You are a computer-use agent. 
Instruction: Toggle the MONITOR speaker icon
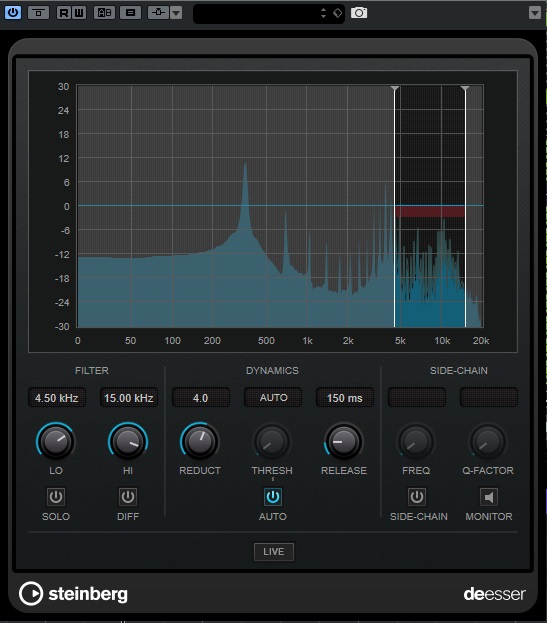pyautogui.click(x=489, y=497)
